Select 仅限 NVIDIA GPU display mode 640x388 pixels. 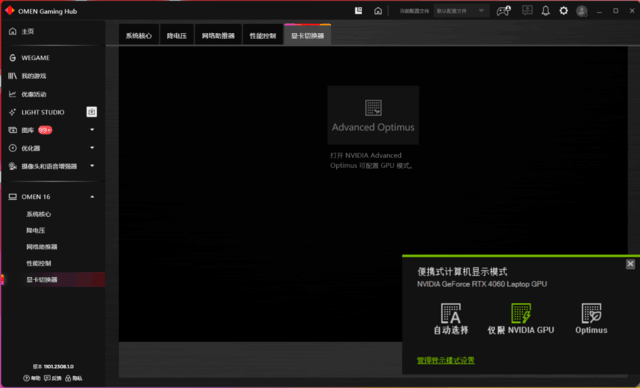click(521, 319)
